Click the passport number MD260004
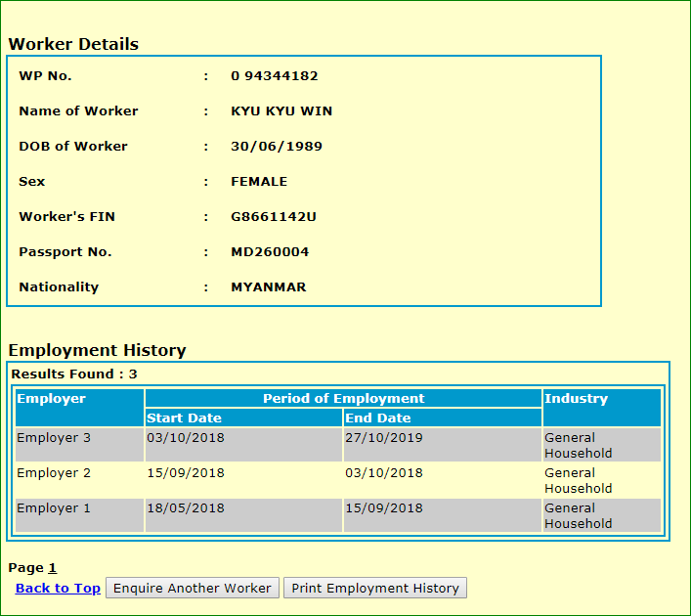The height and width of the screenshot is (616, 691). [x=270, y=252]
